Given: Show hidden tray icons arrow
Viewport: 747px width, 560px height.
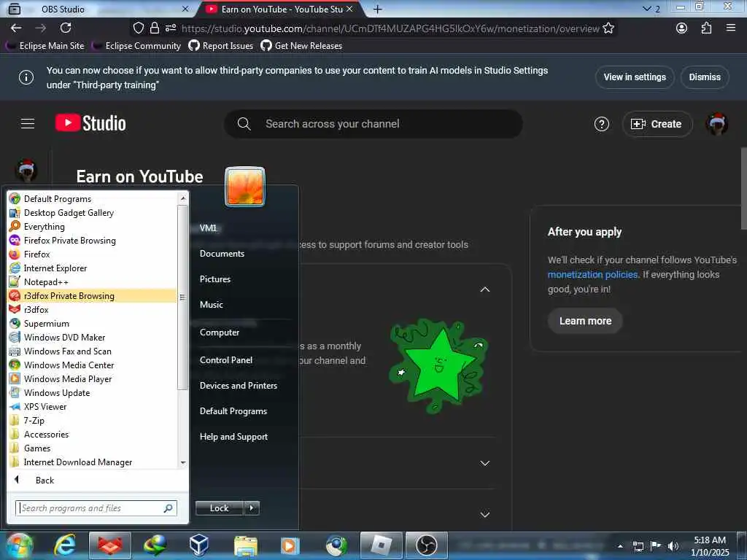Looking at the screenshot, I should click(x=620, y=546).
